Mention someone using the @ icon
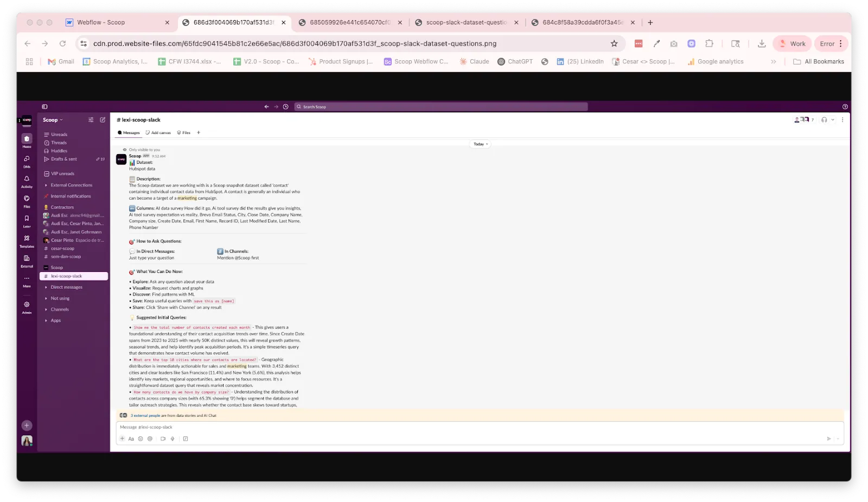 pos(150,439)
